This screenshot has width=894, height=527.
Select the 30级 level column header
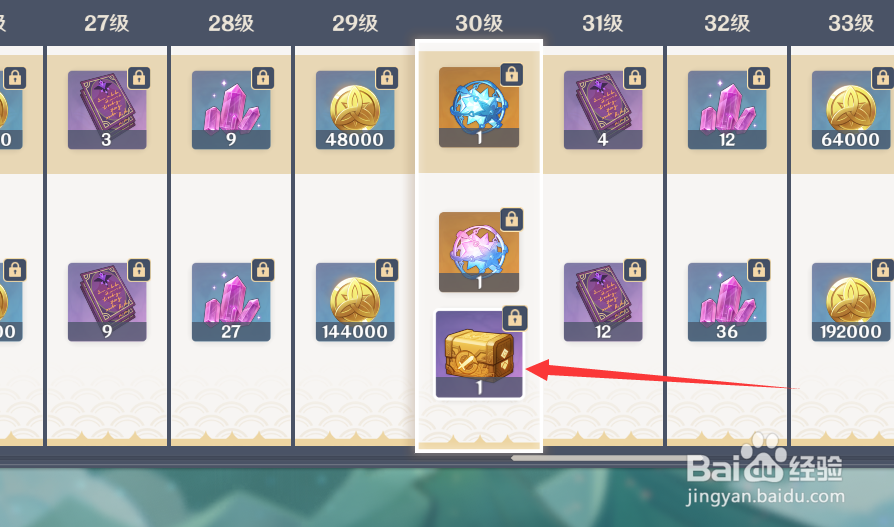(x=479, y=23)
